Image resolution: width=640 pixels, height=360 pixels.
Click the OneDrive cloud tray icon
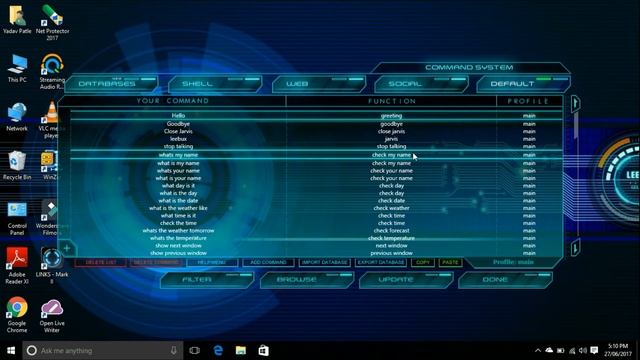[549, 350]
